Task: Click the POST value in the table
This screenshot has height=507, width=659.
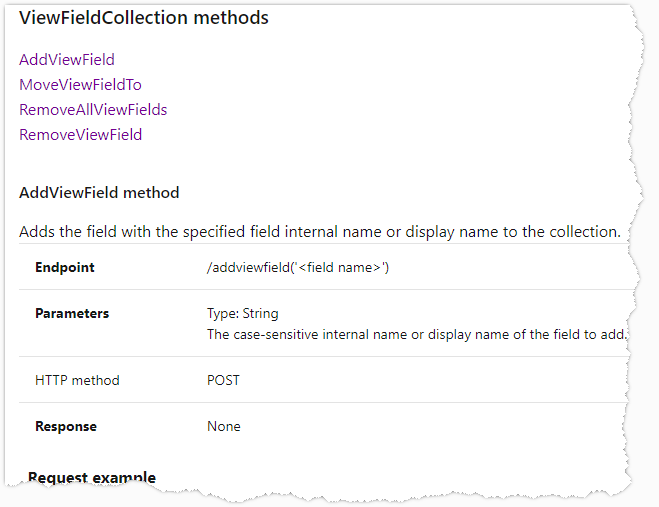Action: coord(223,380)
